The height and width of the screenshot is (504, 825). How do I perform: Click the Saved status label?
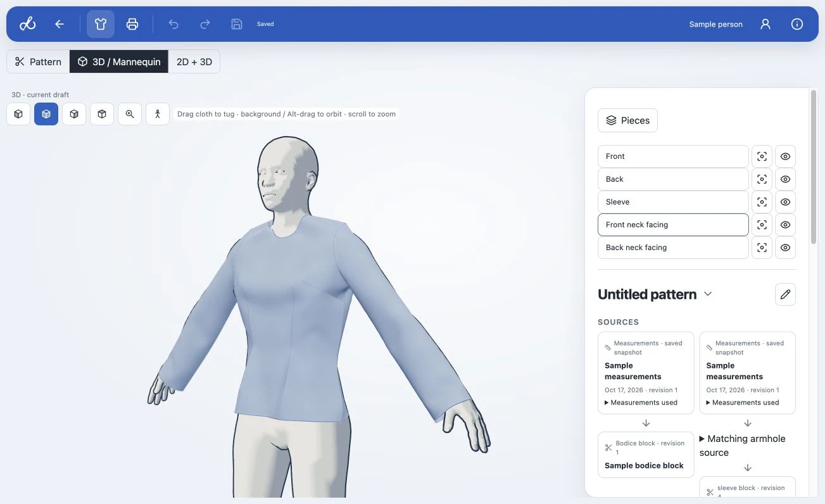[265, 24]
